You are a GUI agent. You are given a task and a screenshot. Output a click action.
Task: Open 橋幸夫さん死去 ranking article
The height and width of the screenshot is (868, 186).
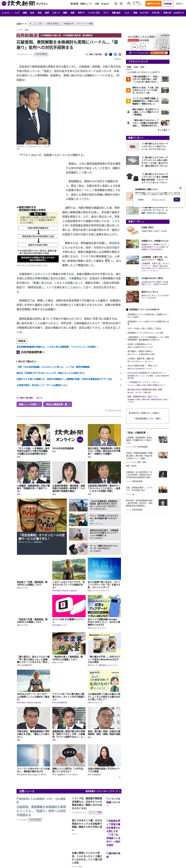point(148,90)
